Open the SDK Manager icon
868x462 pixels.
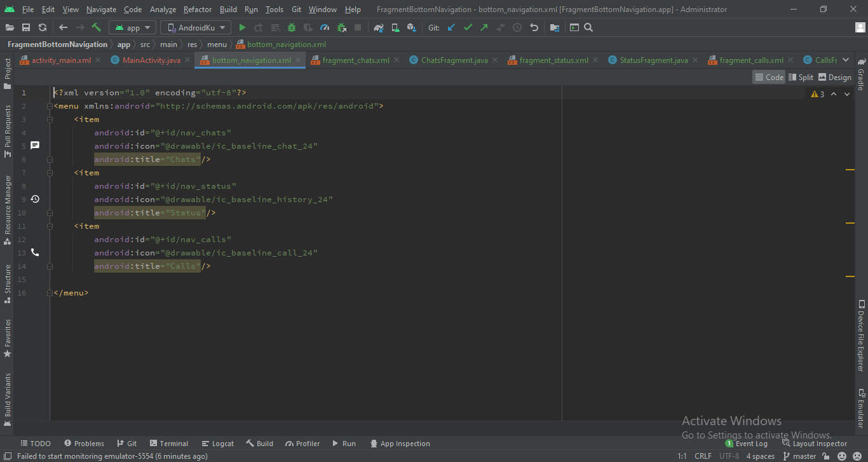[412, 27]
